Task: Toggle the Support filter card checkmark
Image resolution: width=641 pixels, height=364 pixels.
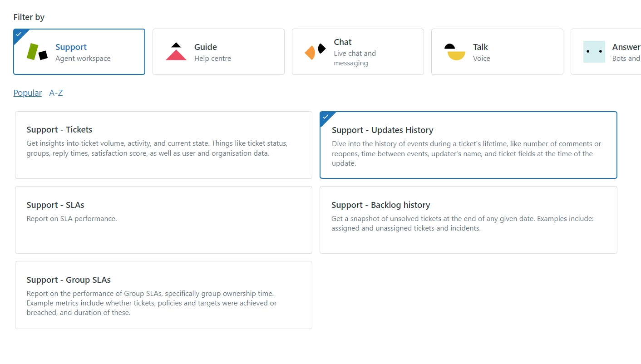Action: [x=19, y=34]
